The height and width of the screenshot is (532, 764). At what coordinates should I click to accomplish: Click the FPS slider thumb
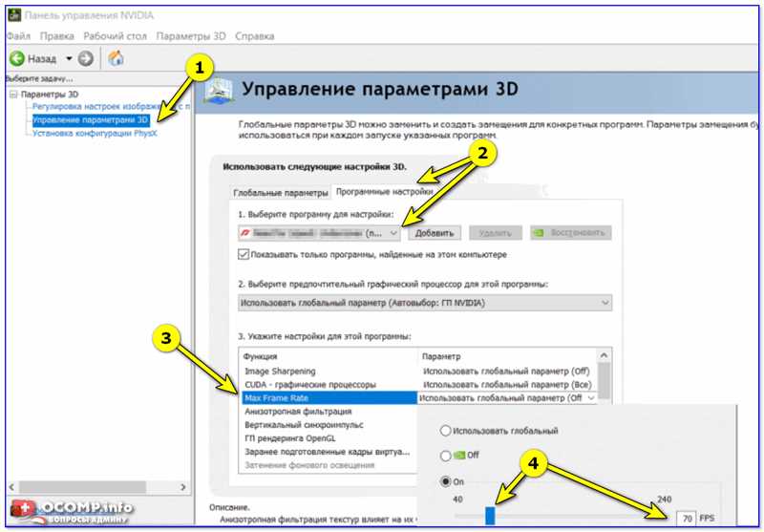[490, 516]
